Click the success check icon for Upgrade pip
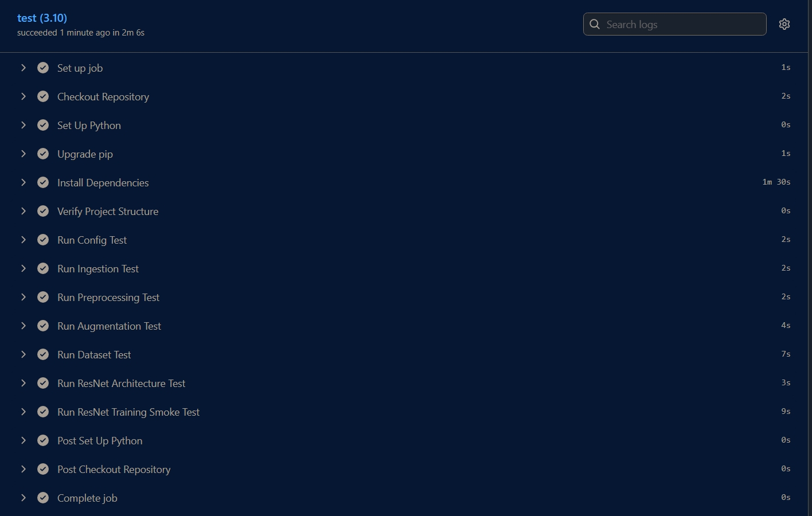 43,154
